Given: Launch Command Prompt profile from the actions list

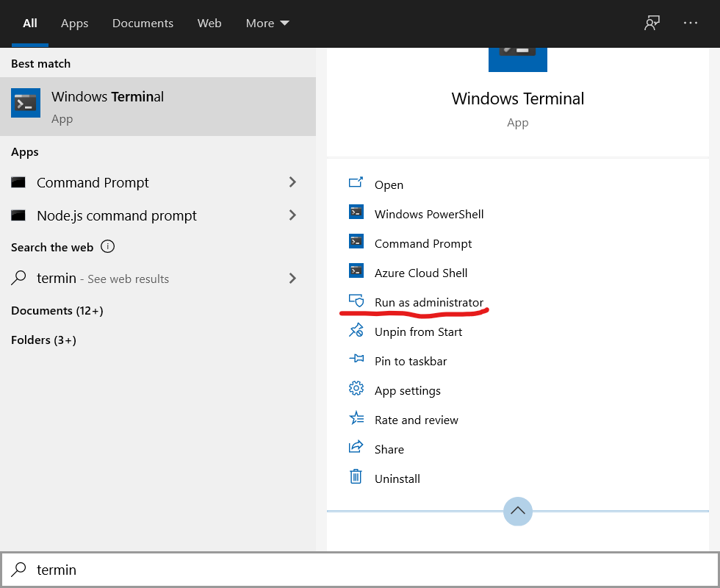Looking at the screenshot, I should click(423, 243).
